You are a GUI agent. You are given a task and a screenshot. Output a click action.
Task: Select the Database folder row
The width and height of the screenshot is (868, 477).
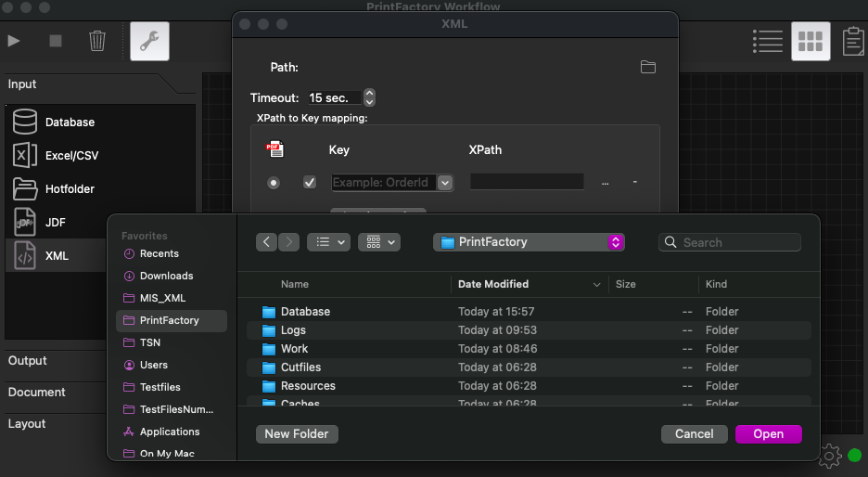click(x=529, y=312)
